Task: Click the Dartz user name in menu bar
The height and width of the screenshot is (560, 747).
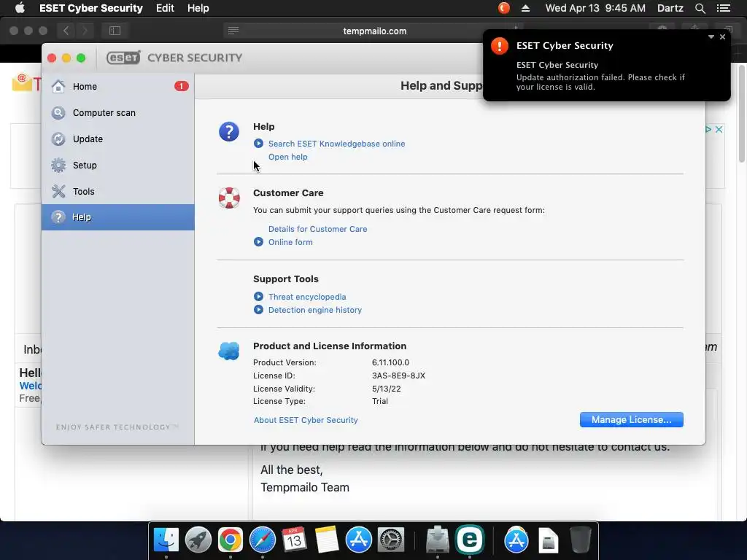Action: tap(670, 8)
